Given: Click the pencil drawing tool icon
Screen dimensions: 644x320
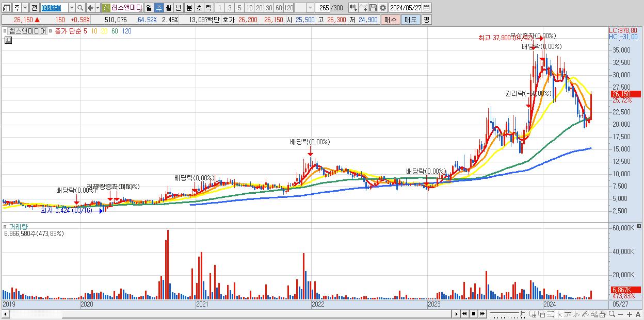Looking at the screenshot, I should 586,314.
